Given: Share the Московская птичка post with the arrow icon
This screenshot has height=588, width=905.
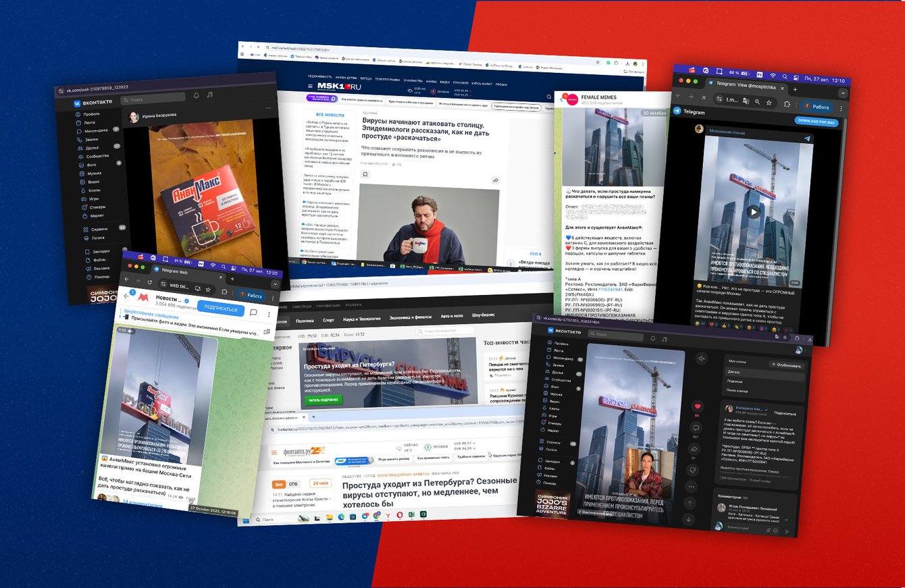Looking at the screenshot, I should (x=806, y=138).
